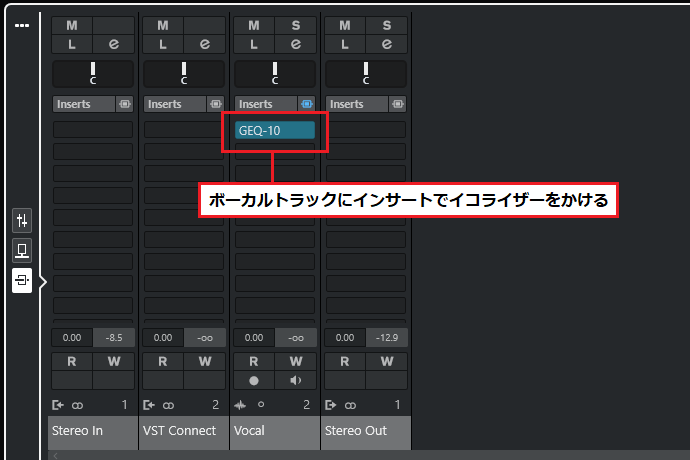Toggle Listen on Vocal channel

coord(254,44)
